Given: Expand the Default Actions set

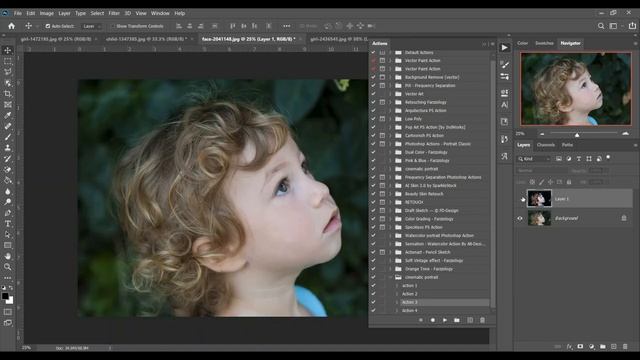Looking at the screenshot, I should tap(390, 52).
